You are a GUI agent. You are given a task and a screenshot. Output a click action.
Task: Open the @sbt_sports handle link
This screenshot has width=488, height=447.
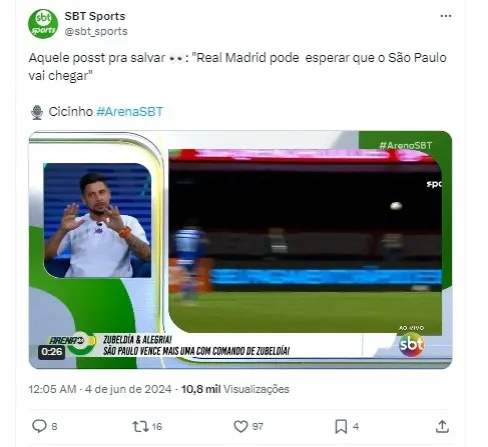(x=96, y=31)
